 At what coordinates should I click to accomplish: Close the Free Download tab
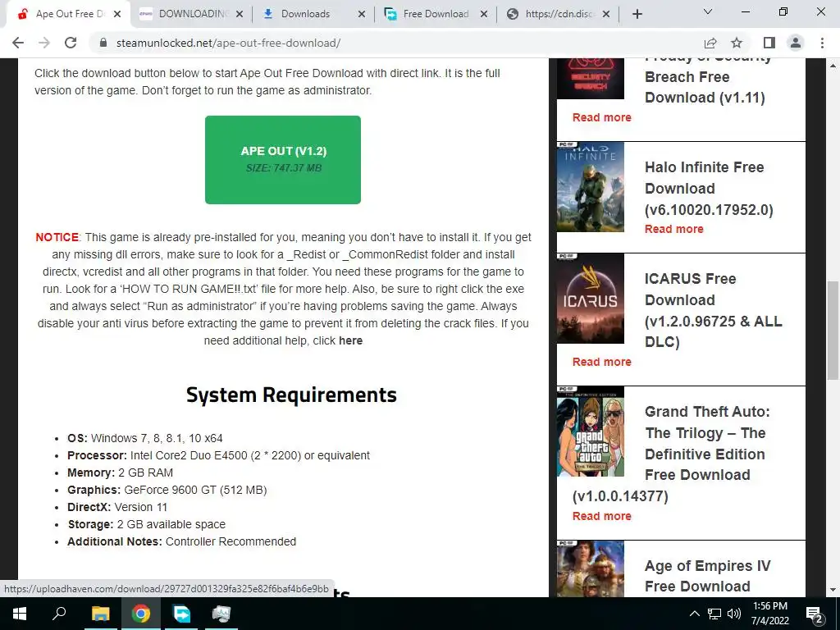coord(484,14)
